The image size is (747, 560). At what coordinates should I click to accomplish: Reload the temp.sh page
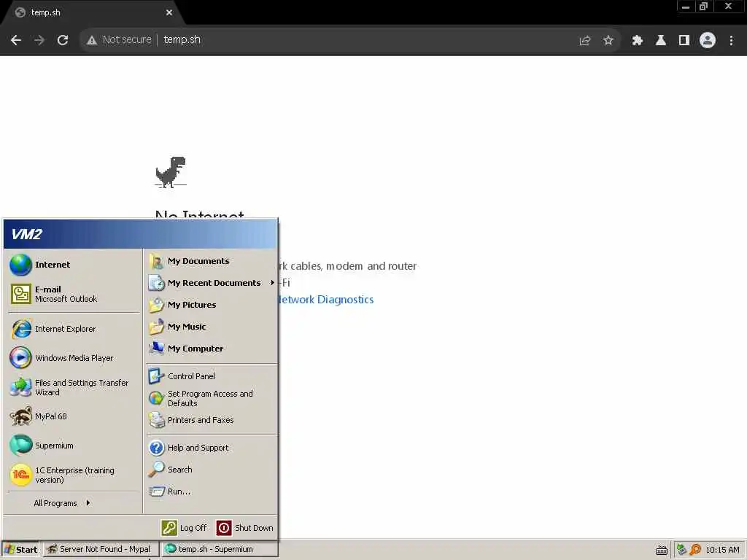point(63,40)
